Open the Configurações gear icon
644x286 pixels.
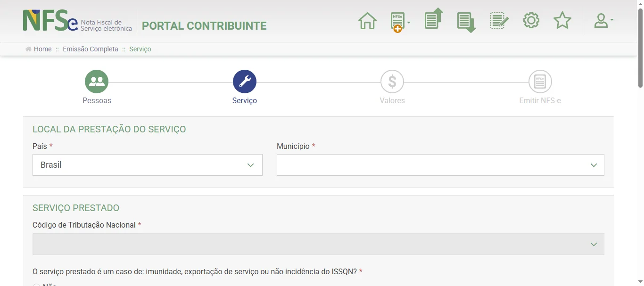[x=531, y=20]
